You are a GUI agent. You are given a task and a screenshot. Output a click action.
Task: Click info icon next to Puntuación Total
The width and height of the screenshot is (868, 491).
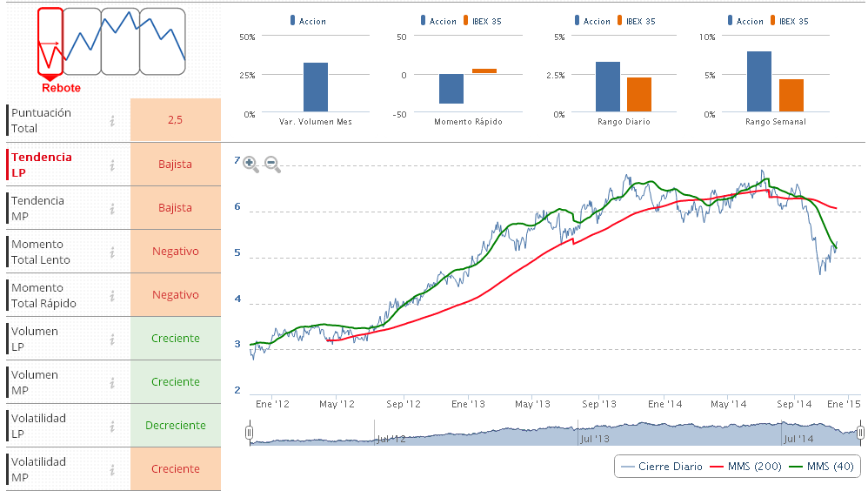(x=112, y=121)
